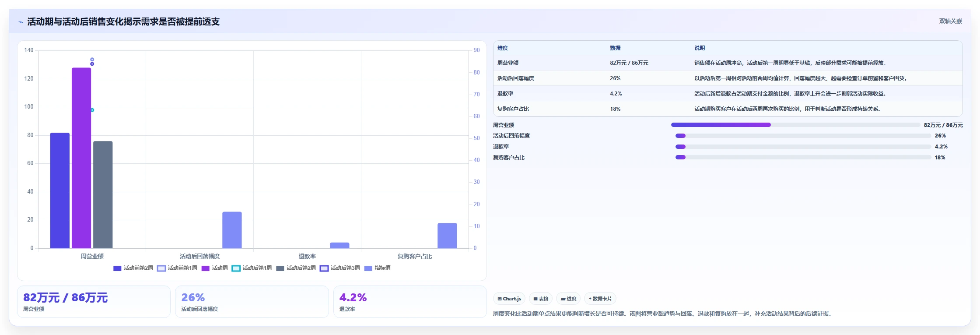Toggle the 指标值 legend series

[378, 268]
